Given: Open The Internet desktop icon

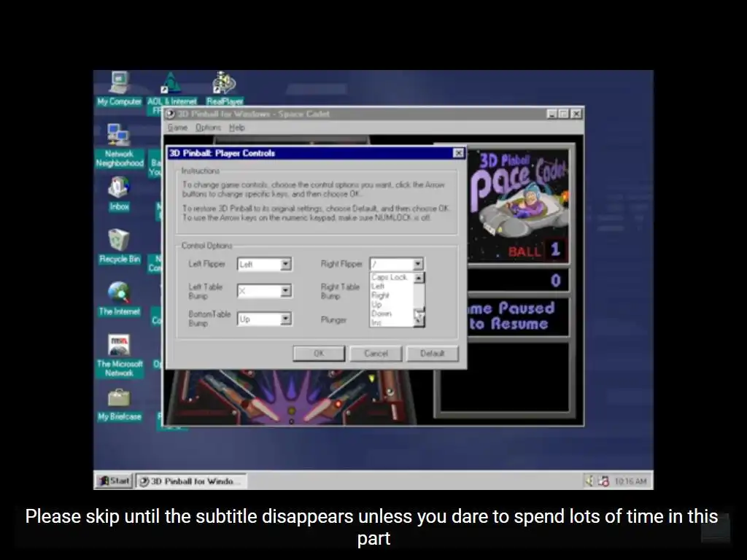Looking at the screenshot, I should coord(119,298).
